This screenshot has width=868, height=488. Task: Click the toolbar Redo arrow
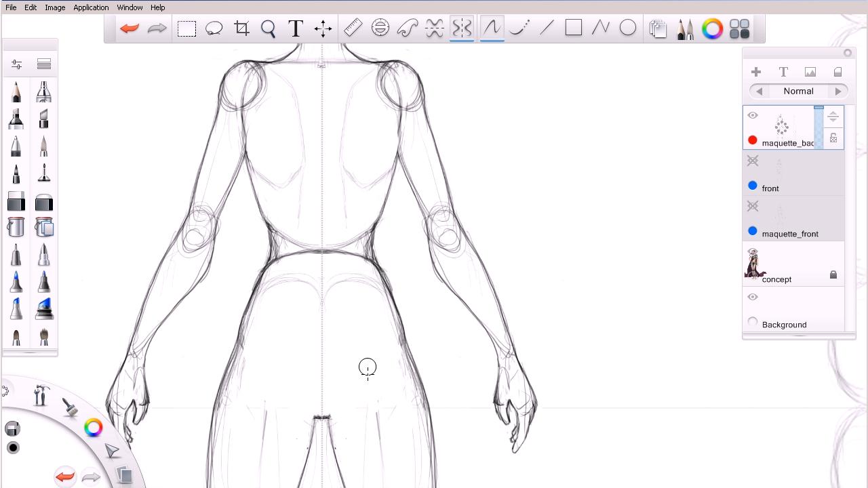[x=157, y=28]
